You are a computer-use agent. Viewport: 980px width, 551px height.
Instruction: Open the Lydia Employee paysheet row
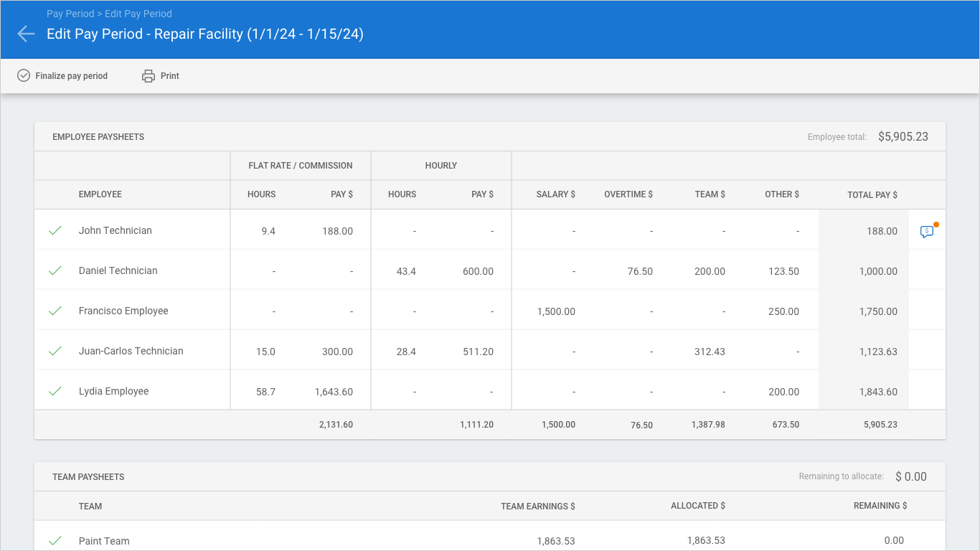(113, 391)
